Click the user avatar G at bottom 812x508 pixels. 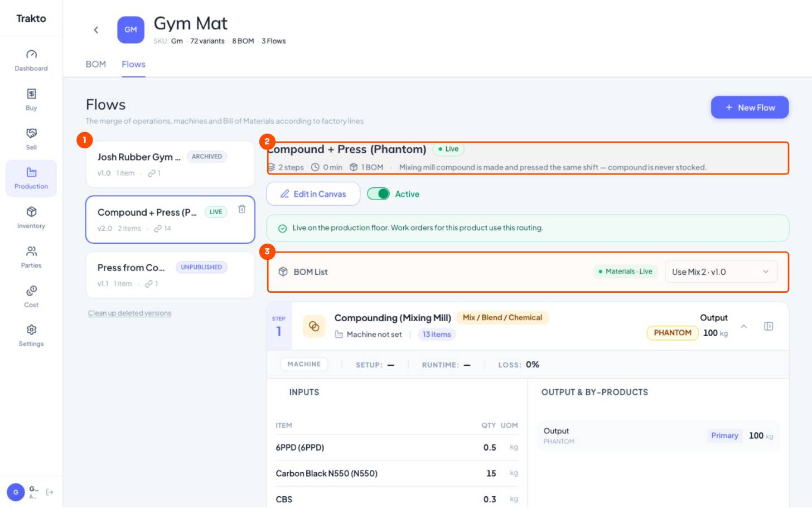pyautogui.click(x=16, y=492)
